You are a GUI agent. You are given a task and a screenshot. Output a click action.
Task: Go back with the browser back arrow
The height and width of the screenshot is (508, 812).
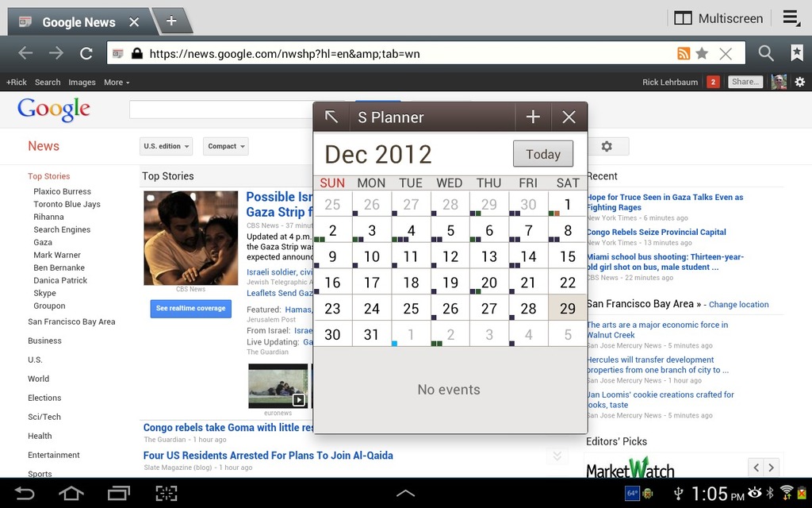(25, 53)
